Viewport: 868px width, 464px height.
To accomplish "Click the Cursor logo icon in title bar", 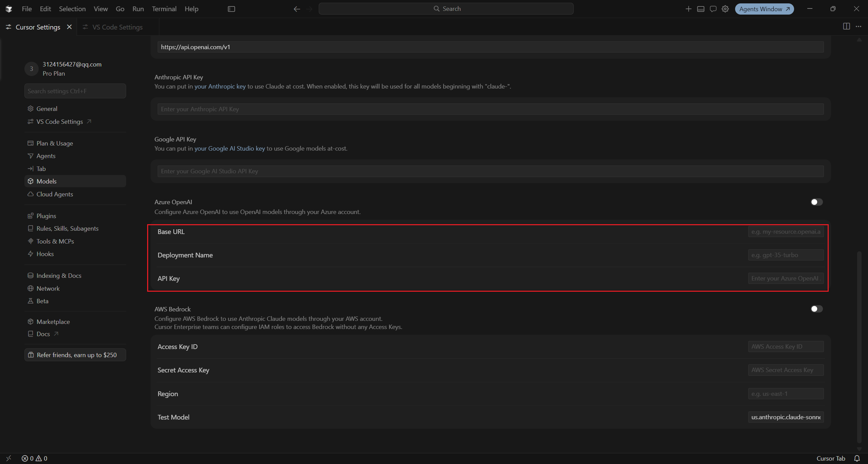I will (9, 9).
